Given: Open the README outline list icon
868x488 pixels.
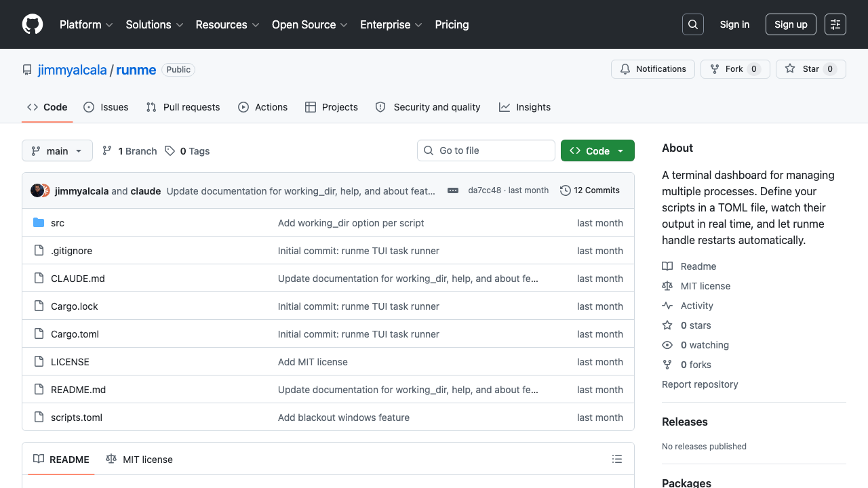Looking at the screenshot, I should pyautogui.click(x=616, y=459).
